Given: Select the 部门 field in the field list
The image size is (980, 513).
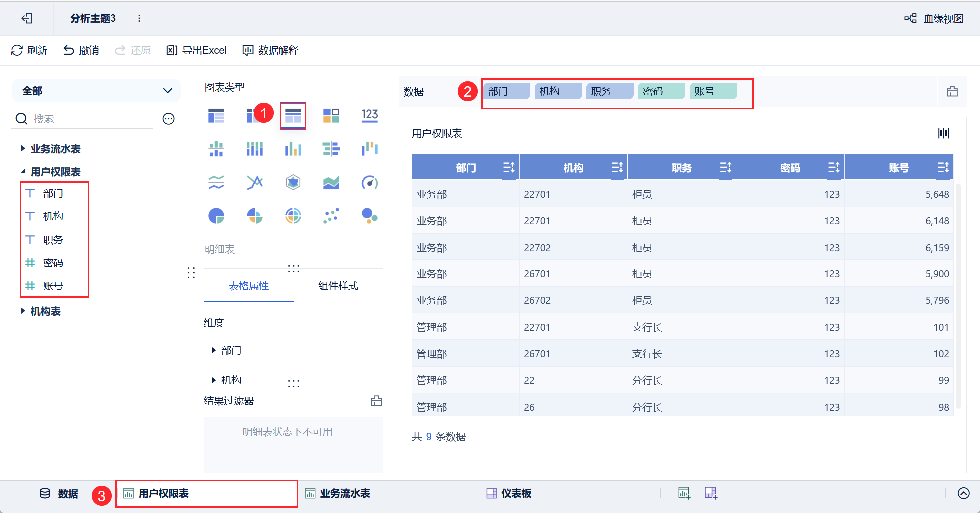Looking at the screenshot, I should (x=53, y=193).
